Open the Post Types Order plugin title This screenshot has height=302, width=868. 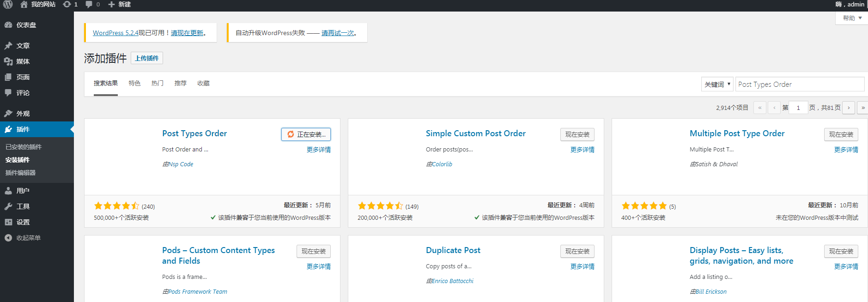(194, 133)
